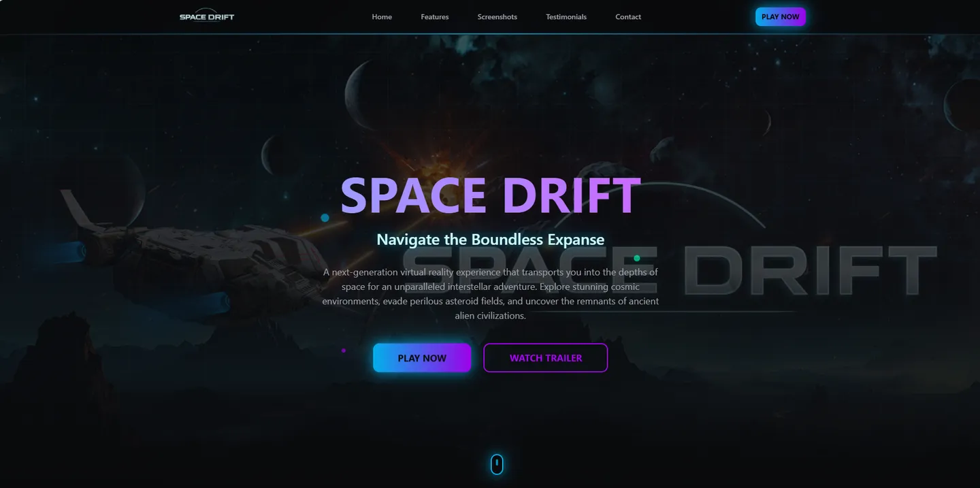980x488 pixels.
Task: Click the paragraph starting 'A next-generation virtual reality'
Action: pos(491,294)
